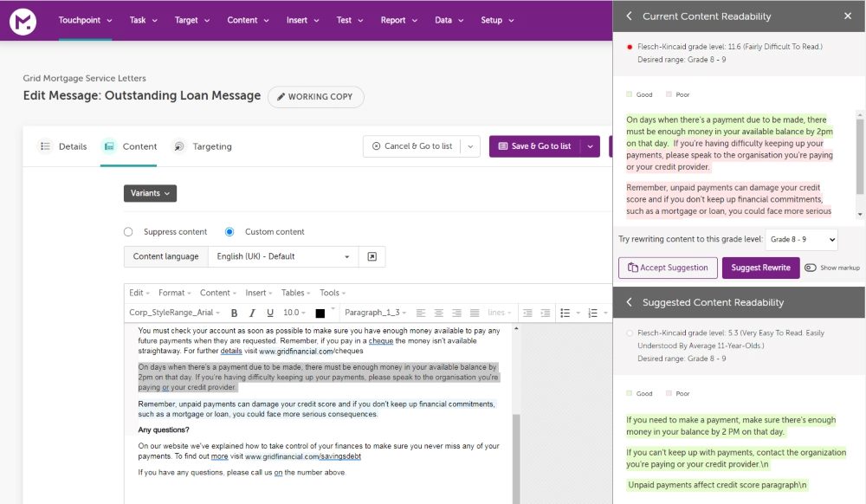Open content language pop-out icon

[x=372, y=256]
